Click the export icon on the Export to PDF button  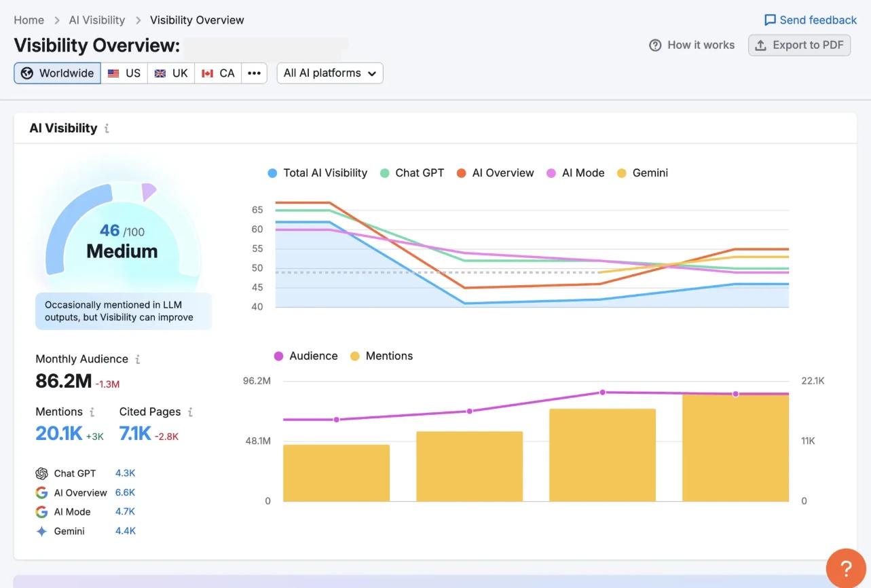760,45
